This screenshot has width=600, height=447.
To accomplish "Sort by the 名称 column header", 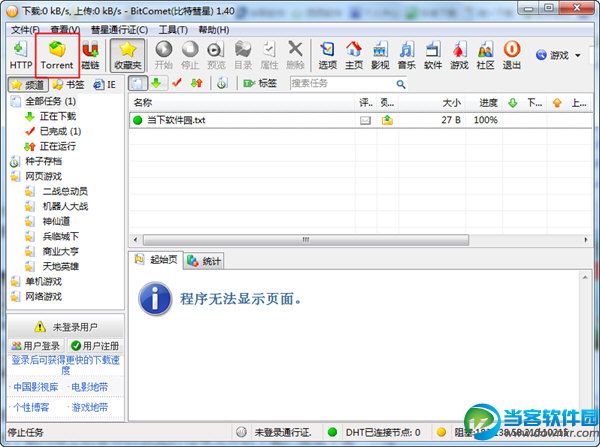I will [x=242, y=103].
